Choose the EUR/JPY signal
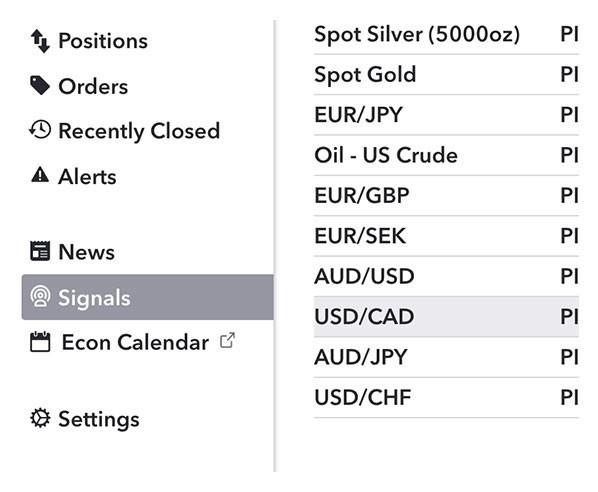Image resolution: width=598 pixels, height=492 pixels. point(446,115)
